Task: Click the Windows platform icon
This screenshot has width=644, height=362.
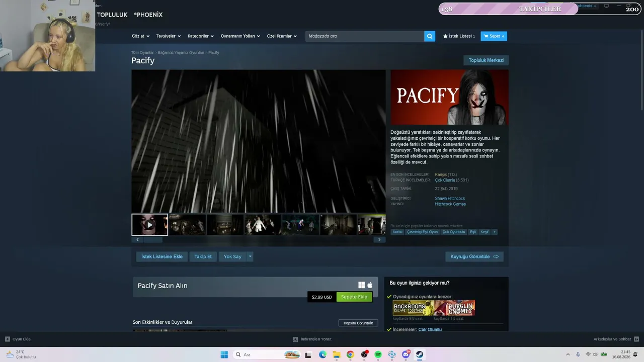Action: [361, 285]
